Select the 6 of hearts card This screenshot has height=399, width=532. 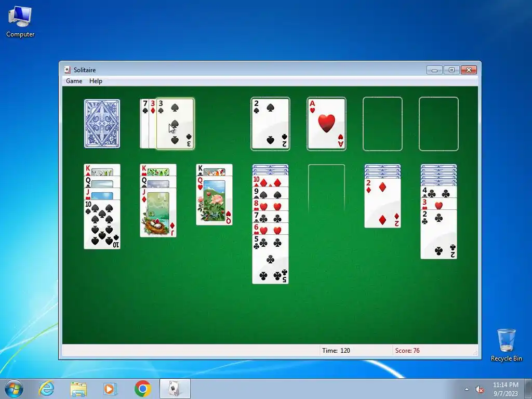pos(270,229)
